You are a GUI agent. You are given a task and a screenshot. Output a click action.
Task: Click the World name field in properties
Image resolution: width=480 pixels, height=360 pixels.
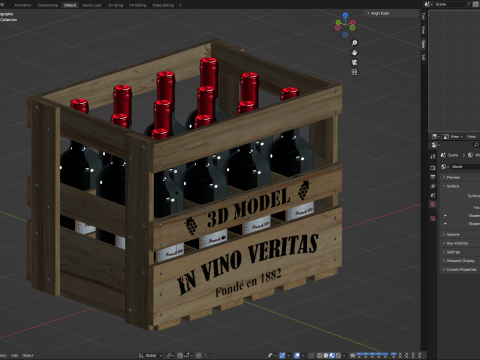466,166
